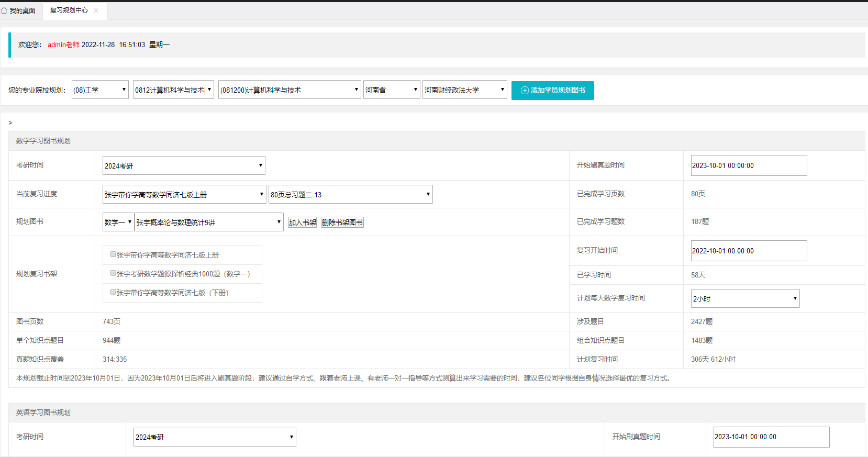
Task: Expand the 80页总习题二 13 progress dropdown
Action: 350,194
